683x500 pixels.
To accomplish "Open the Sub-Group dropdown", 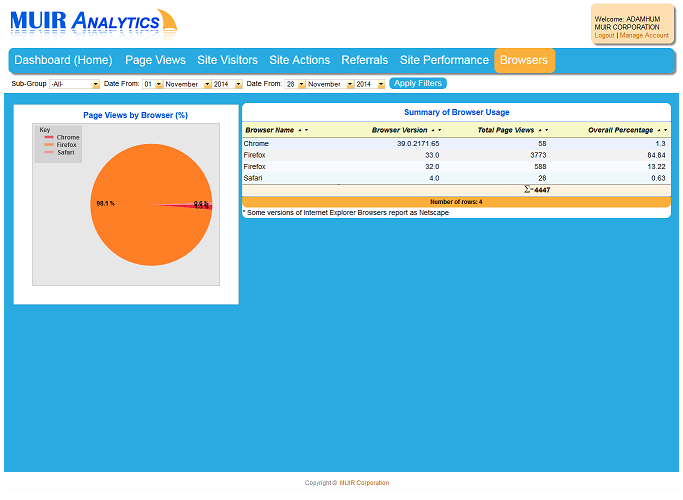I will click(74, 84).
